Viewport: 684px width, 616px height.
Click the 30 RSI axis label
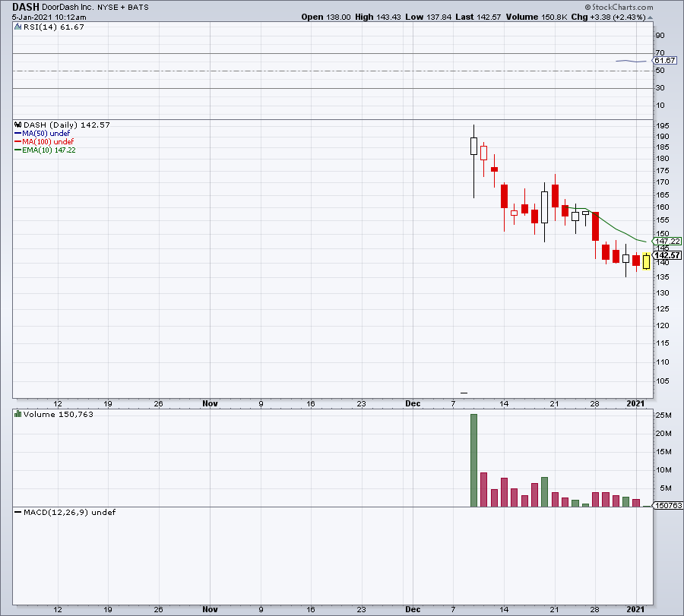[660, 88]
